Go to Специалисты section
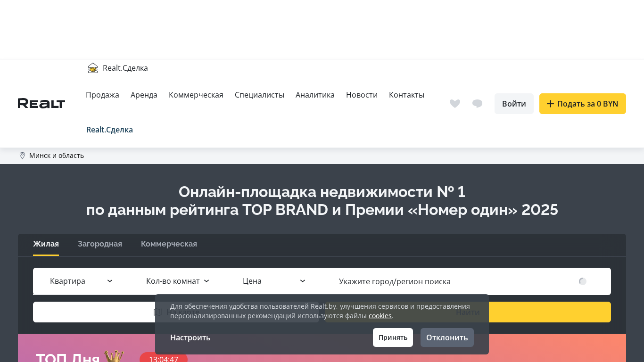The image size is (644, 362). 259,95
